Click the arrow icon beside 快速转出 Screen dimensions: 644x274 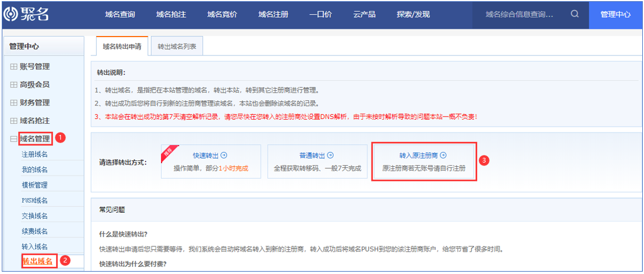coord(224,156)
